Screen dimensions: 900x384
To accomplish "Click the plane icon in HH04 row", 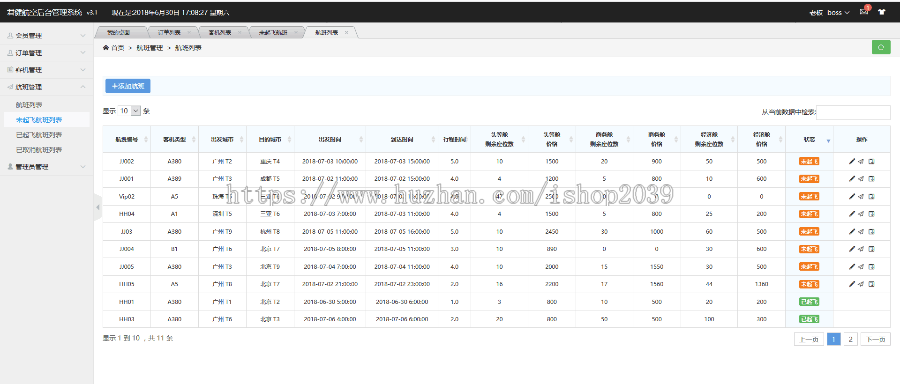I will coord(862,214).
